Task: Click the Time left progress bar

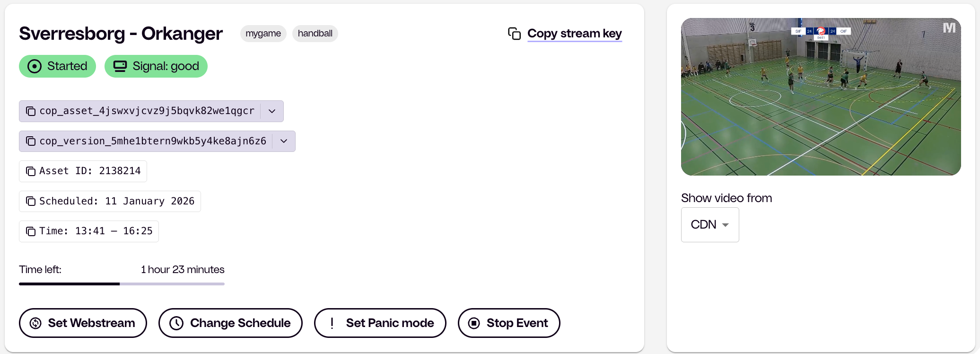Action: pyautogui.click(x=122, y=284)
